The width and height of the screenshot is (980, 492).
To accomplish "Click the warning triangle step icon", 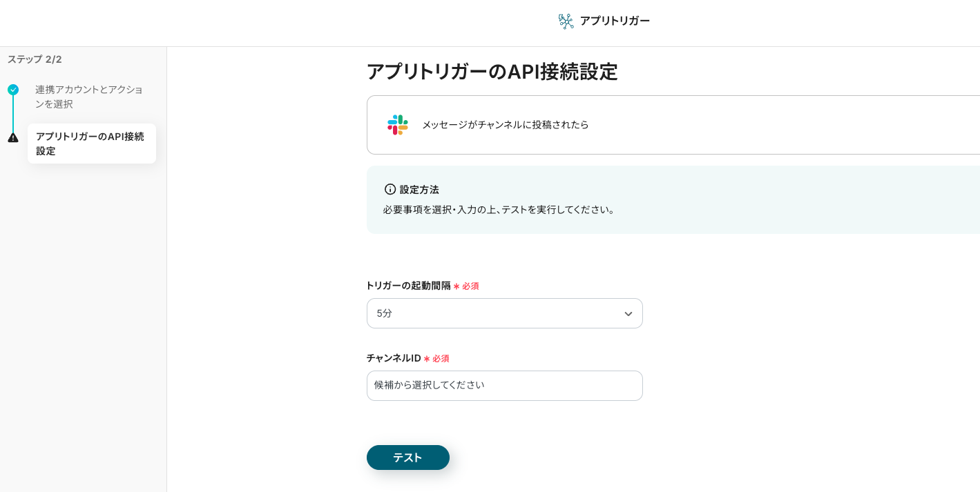I will pyautogui.click(x=13, y=137).
